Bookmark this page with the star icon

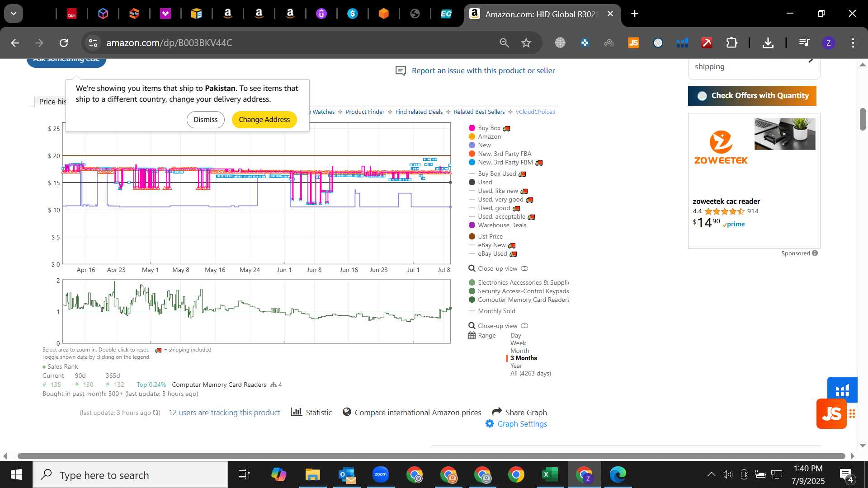[526, 43]
